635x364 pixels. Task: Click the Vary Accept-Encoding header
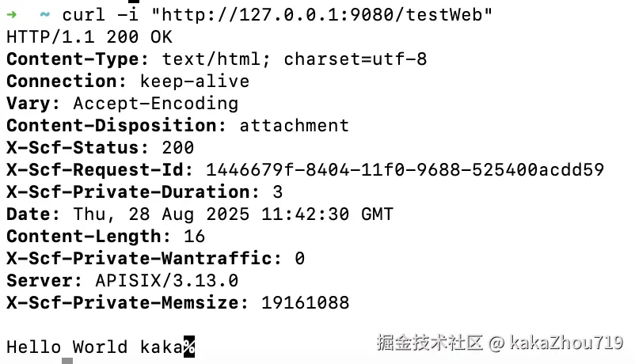pos(122,104)
